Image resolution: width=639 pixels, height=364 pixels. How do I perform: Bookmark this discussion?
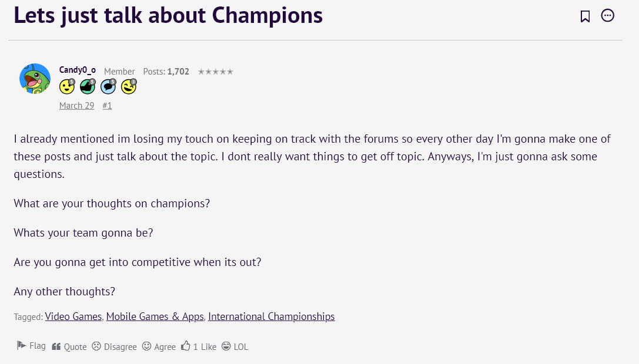click(x=585, y=16)
